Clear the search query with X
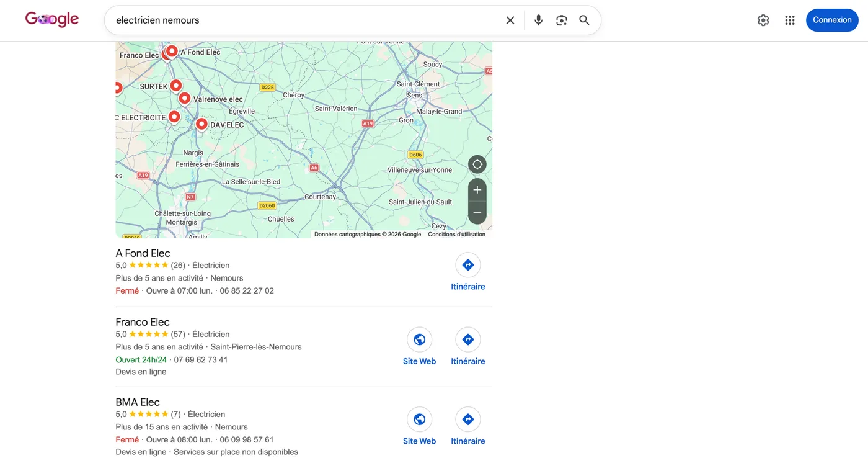Image resolution: width=868 pixels, height=476 pixels. [x=510, y=20]
